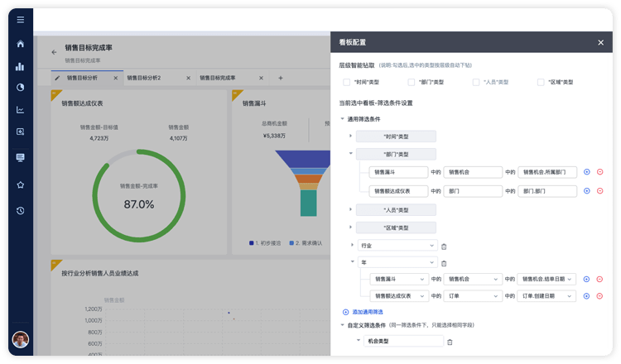This screenshot has height=364, width=621.
Task: Go to home via sidebar house icon
Action: [21, 44]
